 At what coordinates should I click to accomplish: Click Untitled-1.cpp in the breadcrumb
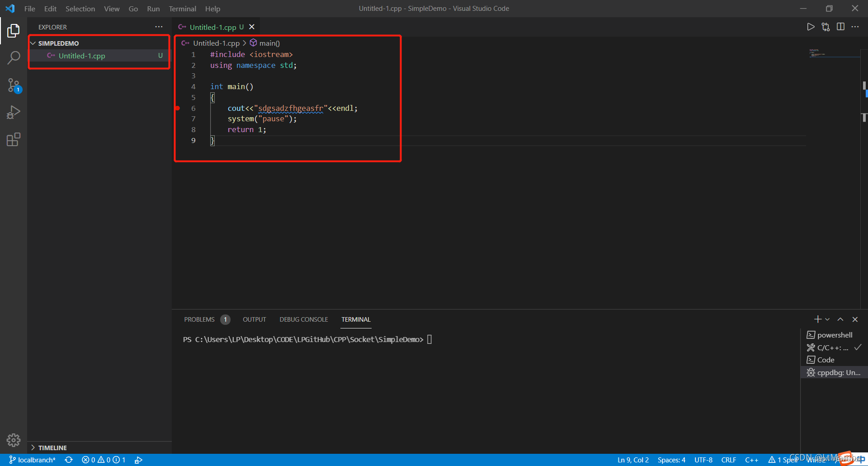coord(216,43)
